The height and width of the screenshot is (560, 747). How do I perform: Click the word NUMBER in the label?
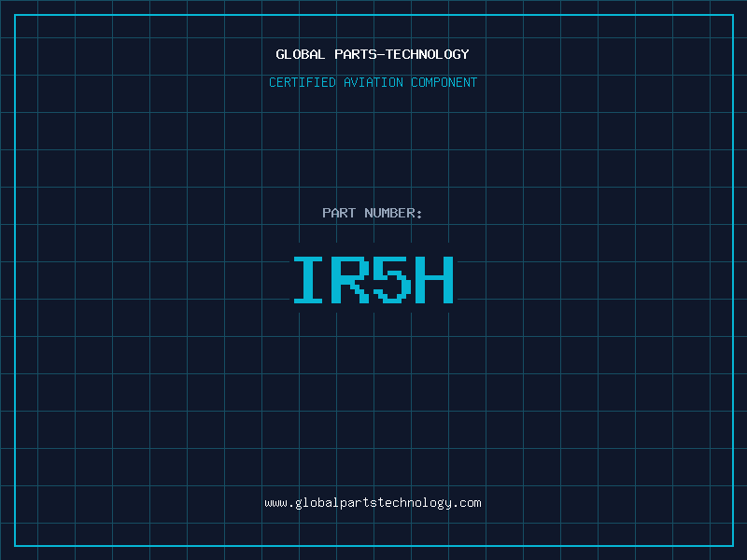coord(388,213)
